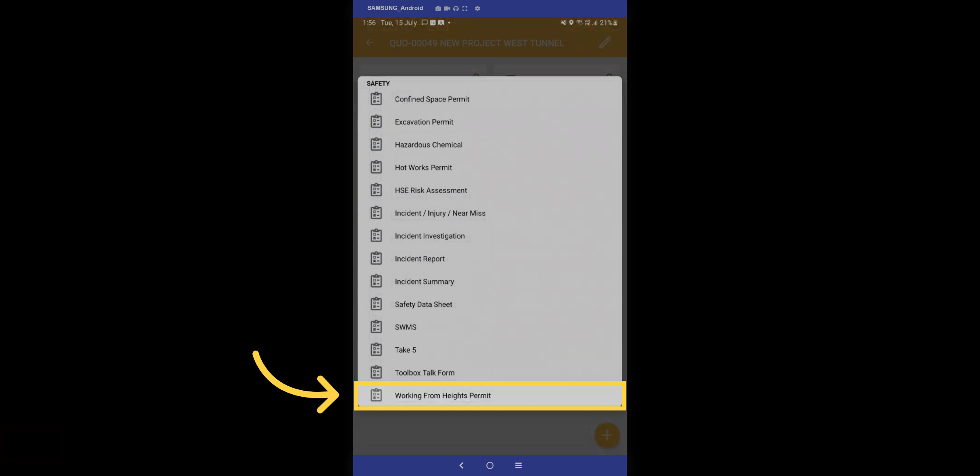Click clipboard icon beside Safety Data Sheet
Image resolution: width=980 pixels, height=476 pixels.
click(x=376, y=304)
